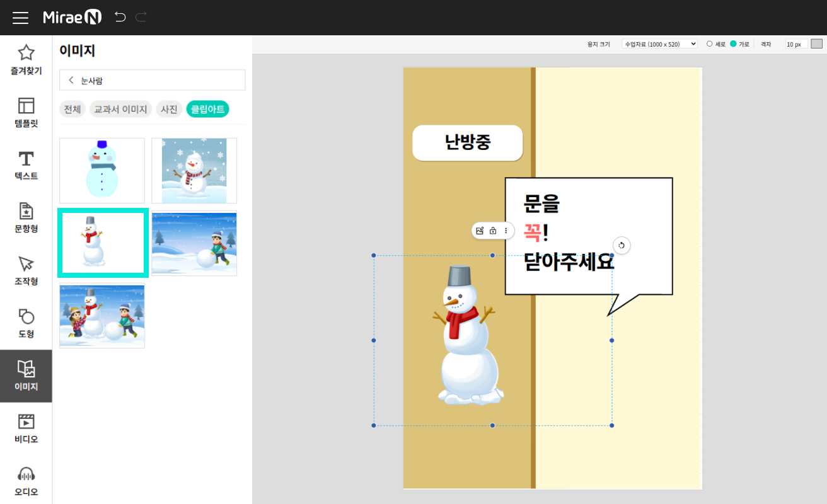This screenshot has width=827, height=504.
Task: Click the undo arrow icon
Action: 120,17
